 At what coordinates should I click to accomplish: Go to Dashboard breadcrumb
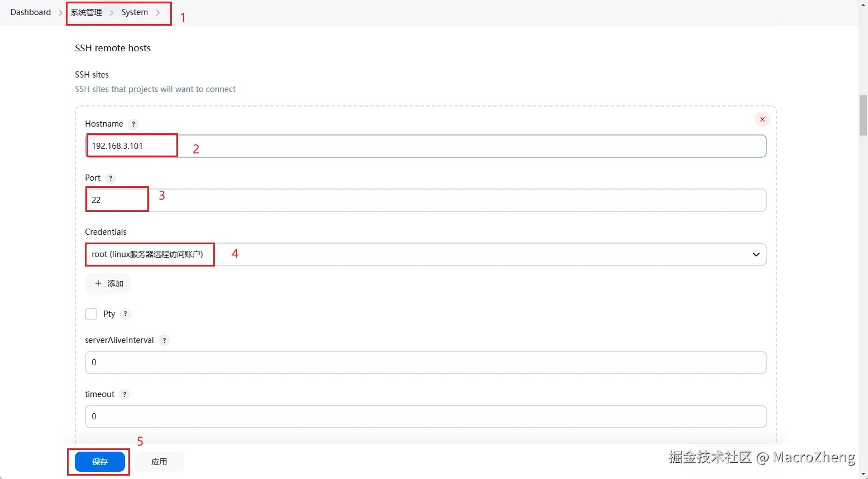[x=31, y=12]
